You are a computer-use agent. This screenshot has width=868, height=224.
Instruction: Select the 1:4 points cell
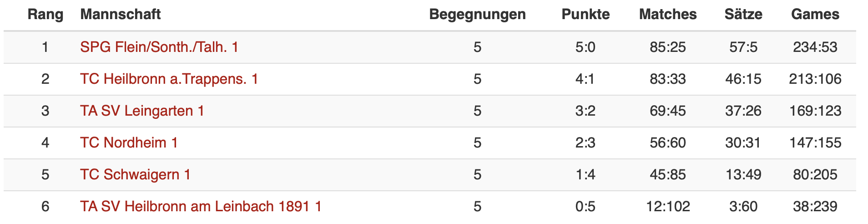point(585,175)
